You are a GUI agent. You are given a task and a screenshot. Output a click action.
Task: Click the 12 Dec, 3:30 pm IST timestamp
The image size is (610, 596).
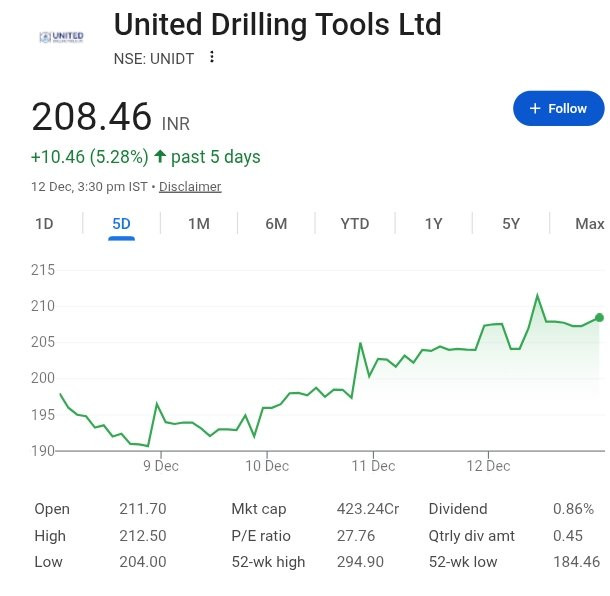pyautogui.click(x=89, y=187)
